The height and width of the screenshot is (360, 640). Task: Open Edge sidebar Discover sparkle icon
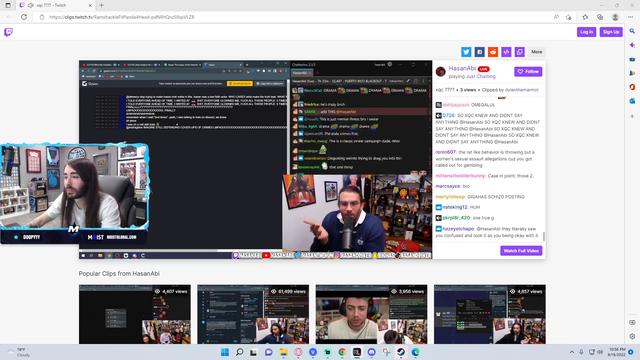tap(632, 45)
